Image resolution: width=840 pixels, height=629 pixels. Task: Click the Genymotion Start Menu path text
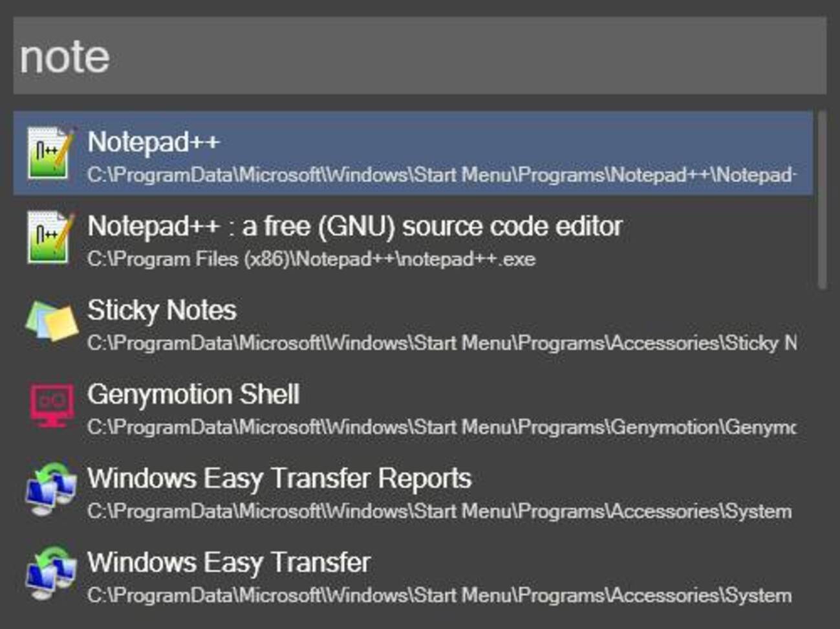[x=441, y=427]
